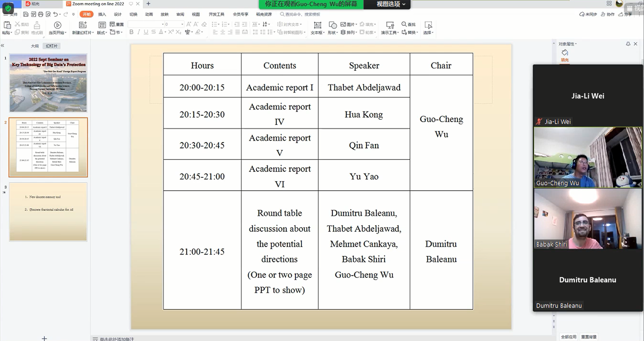Click the selection pane 选择 icon

[x=428, y=25]
